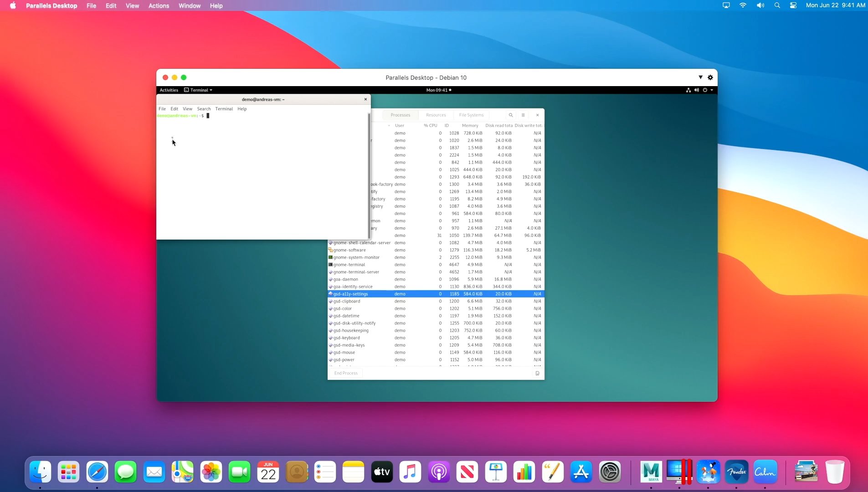868x492 pixels.
Task: Click the volume icon in Debian top bar
Action: (696, 90)
